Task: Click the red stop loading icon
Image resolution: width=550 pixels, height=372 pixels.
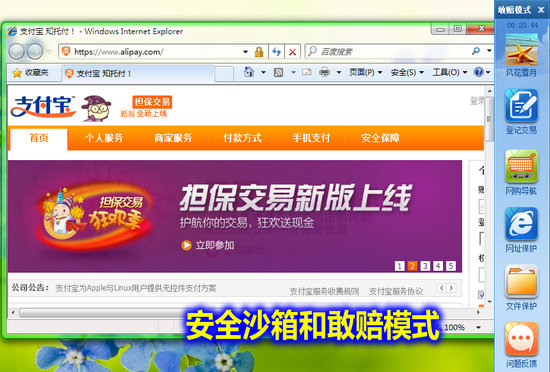Action: tap(292, 52)
